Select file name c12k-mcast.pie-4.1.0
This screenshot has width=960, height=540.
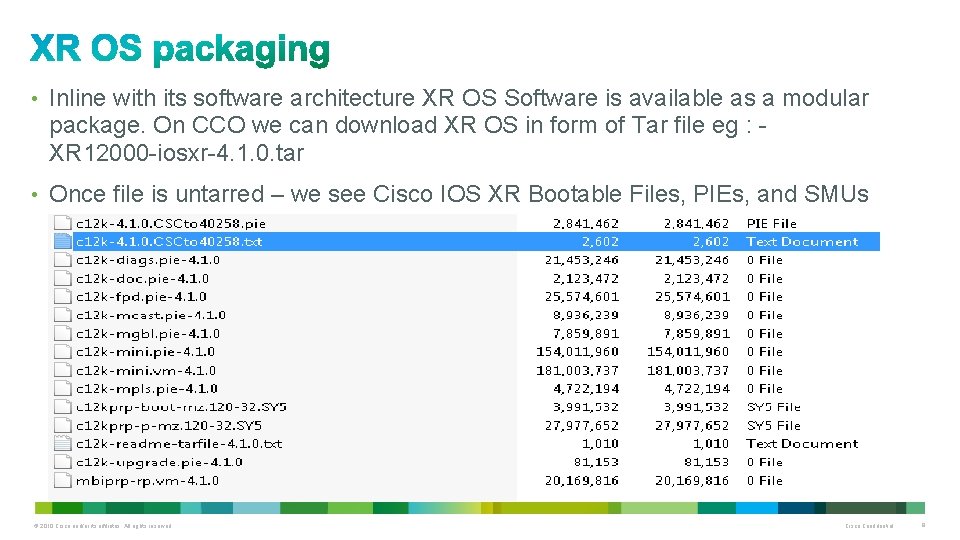151,315
